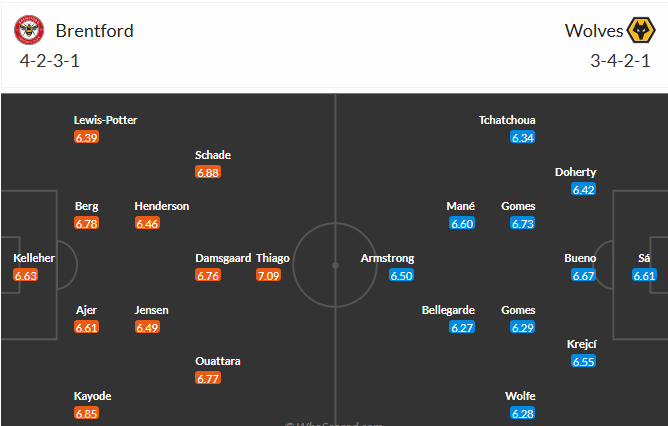The image size is (668, 426).
Task: Click Kayode's 6.85 rating badge
Action: [x=87, y=413]
